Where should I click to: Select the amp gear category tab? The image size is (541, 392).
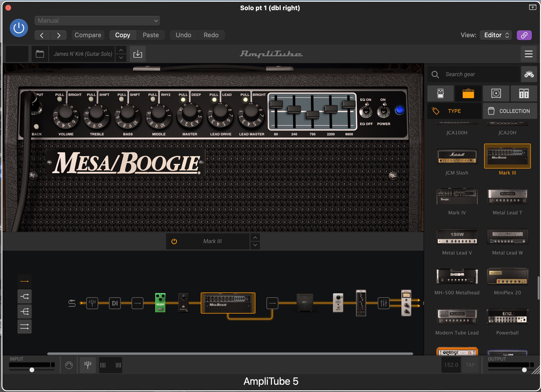(x=468, y=94)
